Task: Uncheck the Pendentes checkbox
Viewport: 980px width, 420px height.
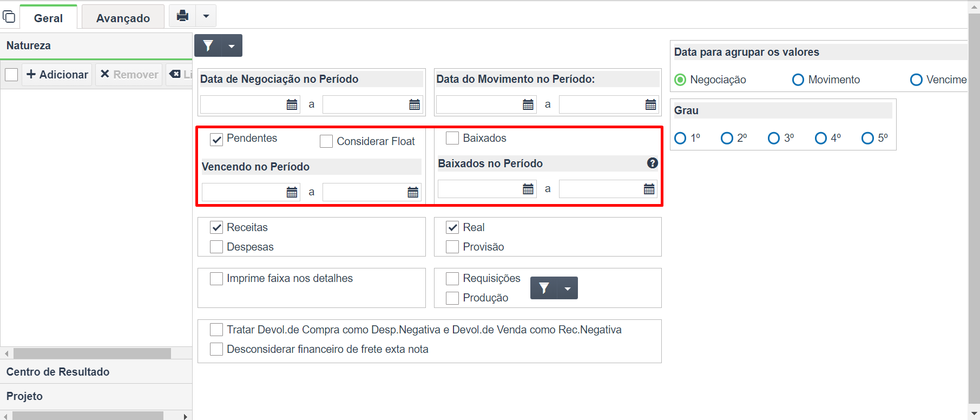Action: [x=216, y=140]
